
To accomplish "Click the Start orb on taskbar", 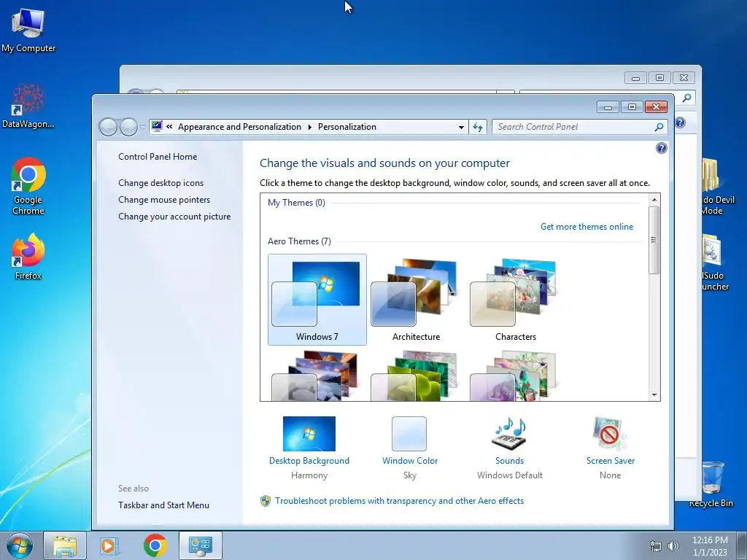I will pos(20,545).
